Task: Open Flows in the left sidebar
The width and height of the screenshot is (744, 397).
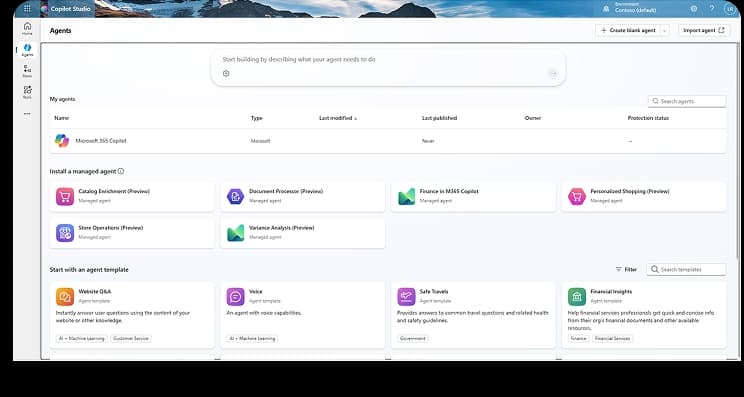Action: [x=27, y=72]
